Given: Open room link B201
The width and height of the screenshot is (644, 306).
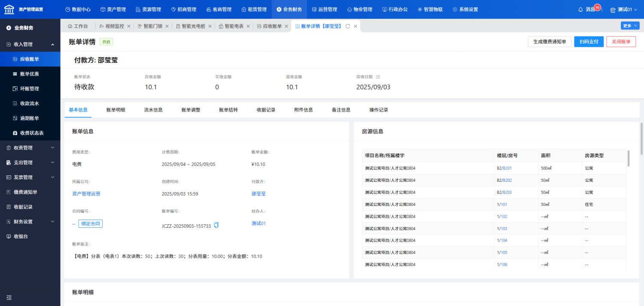Looking at the screenshot, I should click(x=507, y=168).
